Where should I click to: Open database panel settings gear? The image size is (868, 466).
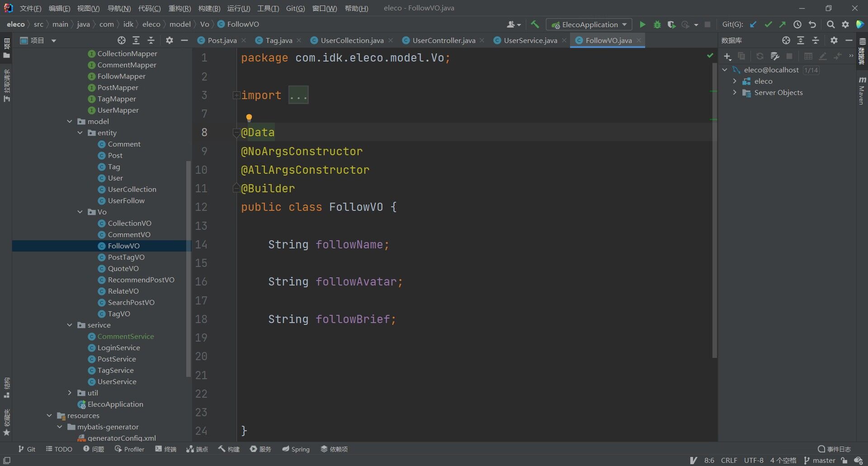(x=834, y=40)
